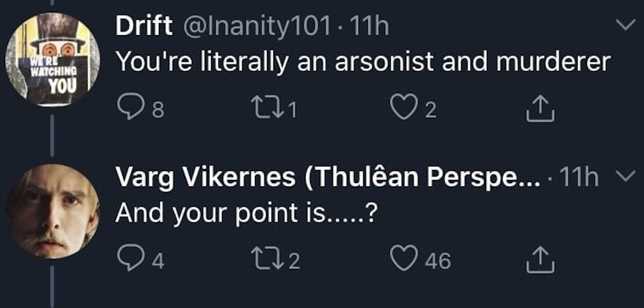Open the second tweet's face avatar
Screen dimensions: 644x308
click(52, 211)
